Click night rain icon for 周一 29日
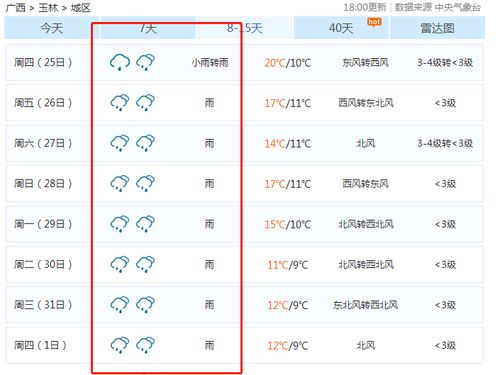 pos(145,224)
